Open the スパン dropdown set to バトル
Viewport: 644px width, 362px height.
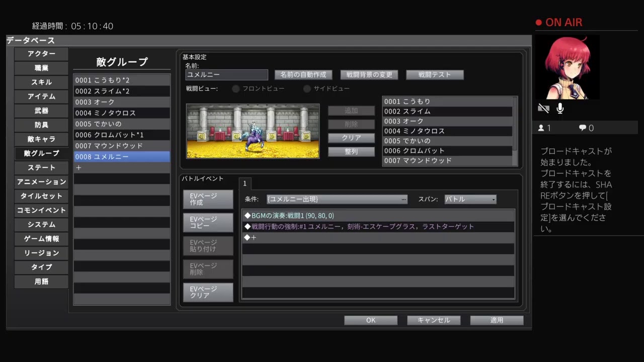(469, 199)
